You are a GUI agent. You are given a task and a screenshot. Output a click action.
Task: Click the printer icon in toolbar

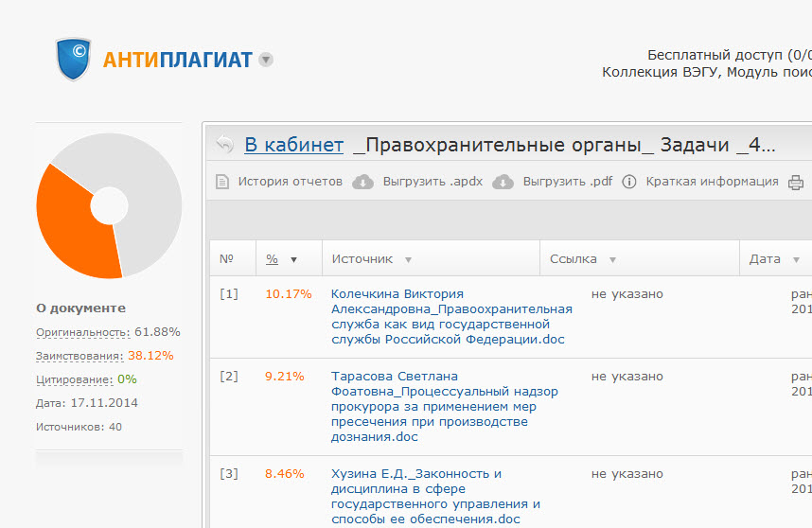point(796,183)
